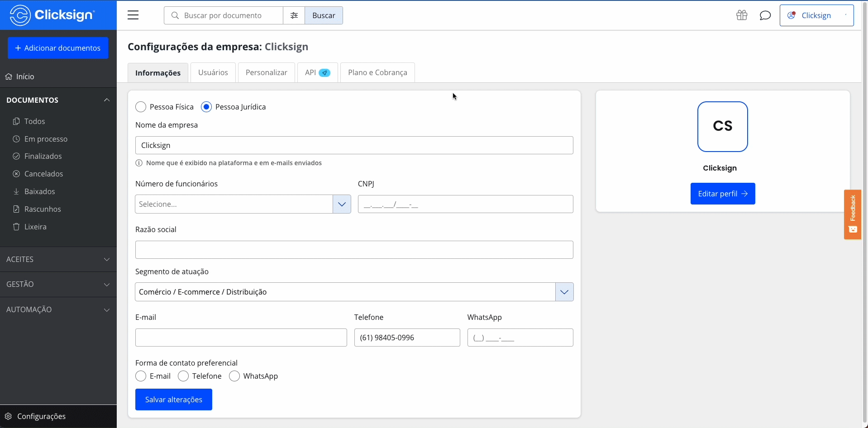
Task: Switch to the Personalizar tab
Action: (267, 72)
